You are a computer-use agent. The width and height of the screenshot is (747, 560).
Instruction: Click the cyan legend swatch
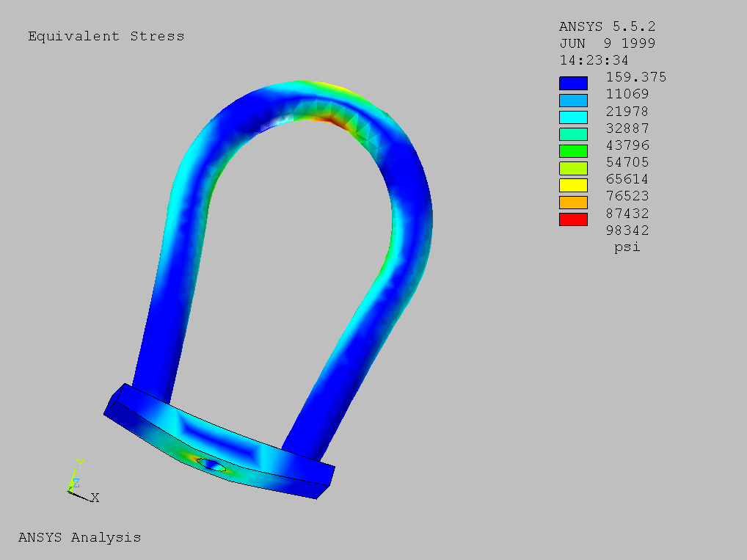click(573, 117)
